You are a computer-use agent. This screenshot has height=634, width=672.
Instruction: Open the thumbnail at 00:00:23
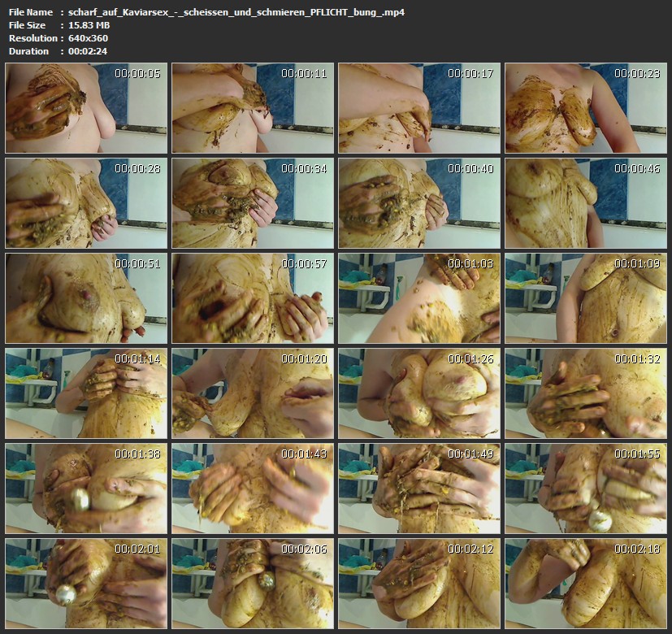(585, 108)
